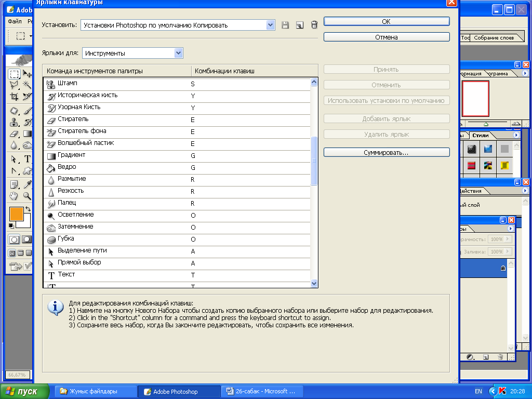Click the orange foreground color swatch
532x399 pixels.
16,214
